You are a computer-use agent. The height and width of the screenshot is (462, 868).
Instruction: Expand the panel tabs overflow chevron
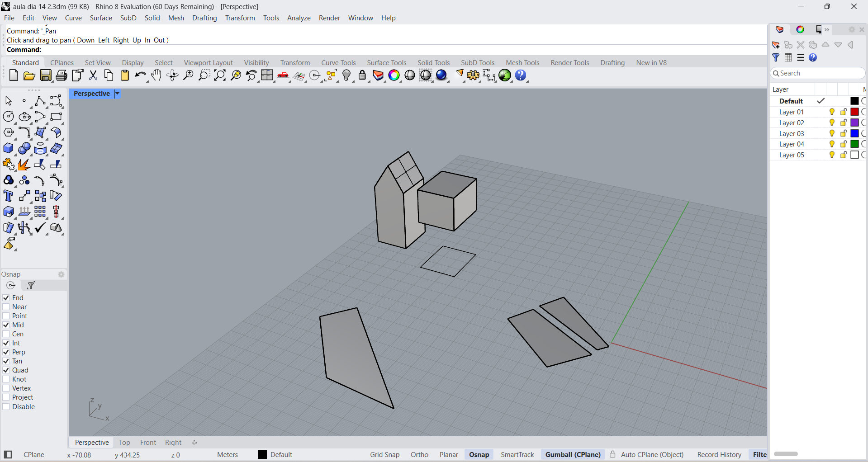coord(827,30)
